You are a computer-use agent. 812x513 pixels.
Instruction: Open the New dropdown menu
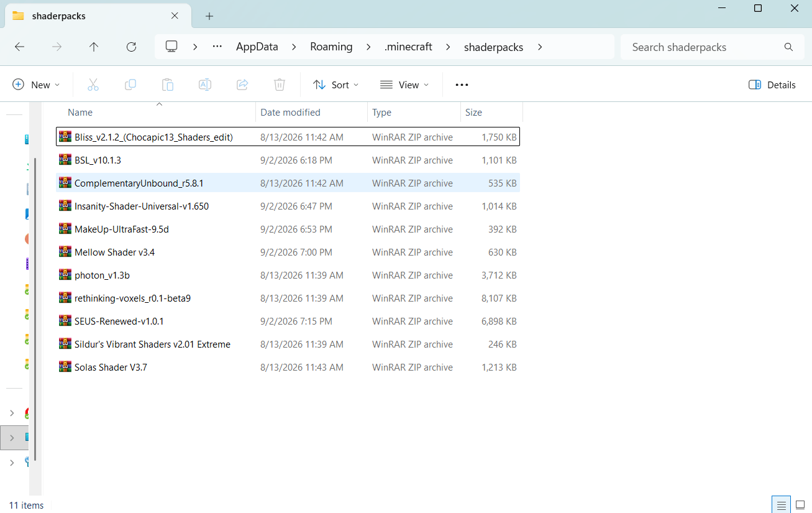click(x=36, y=85)
